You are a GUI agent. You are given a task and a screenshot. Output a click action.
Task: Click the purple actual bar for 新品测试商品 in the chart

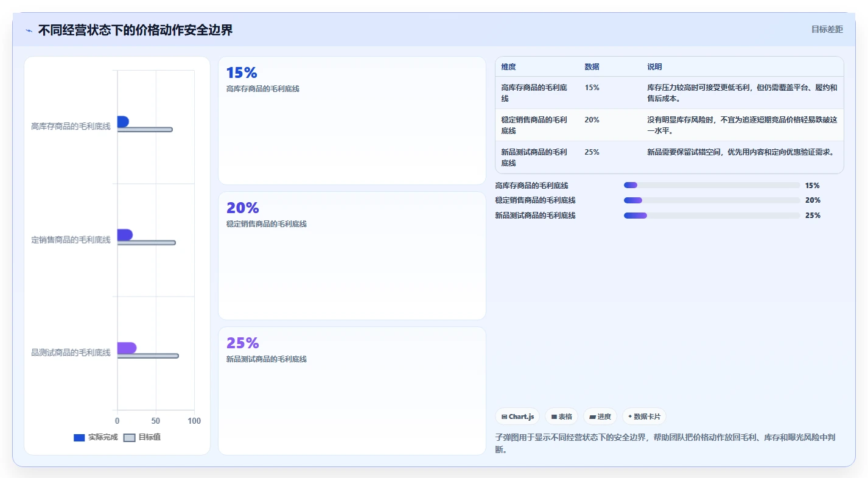click(127, 348)
